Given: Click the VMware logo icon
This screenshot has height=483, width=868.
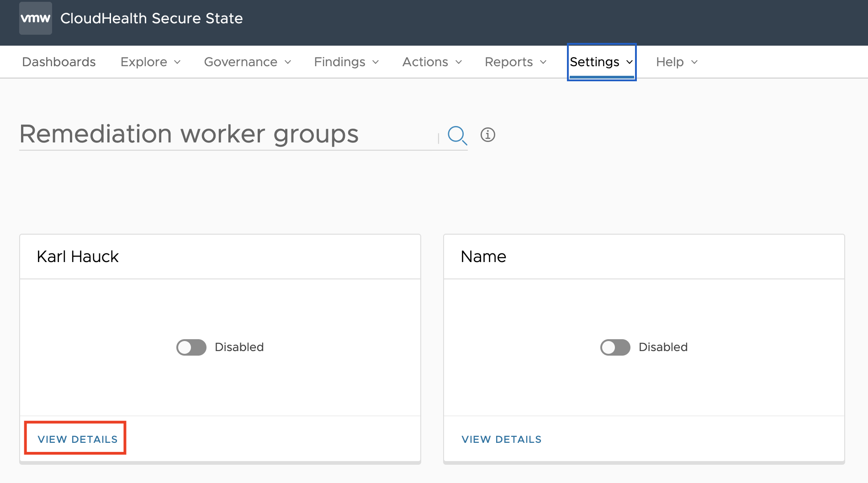Looking at the screenshot, I should [36, 18].
